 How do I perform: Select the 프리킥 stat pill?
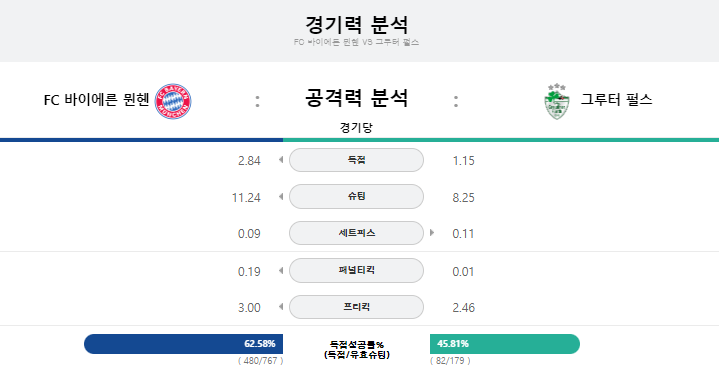[x=356, y=307]
